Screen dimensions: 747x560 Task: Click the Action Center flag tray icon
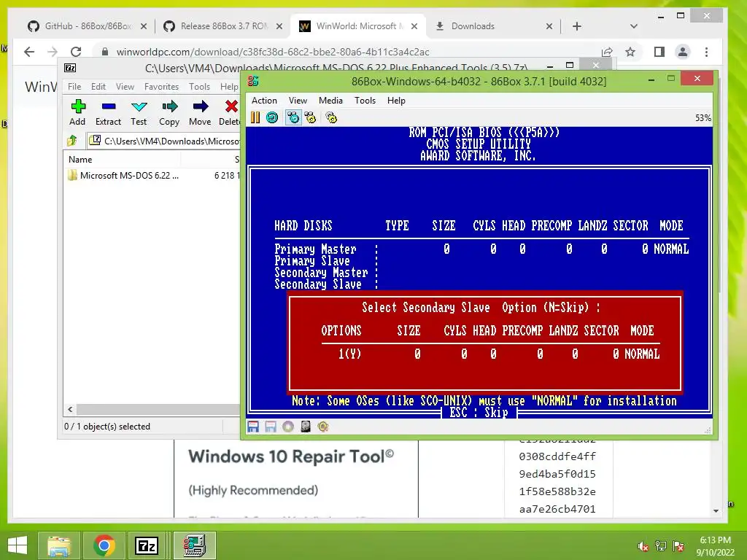click(678, 546)
